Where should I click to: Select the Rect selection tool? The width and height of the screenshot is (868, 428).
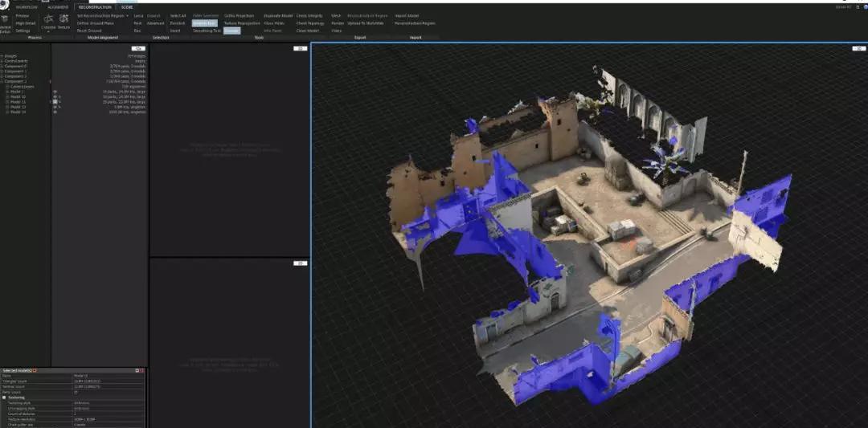[138, 23]
